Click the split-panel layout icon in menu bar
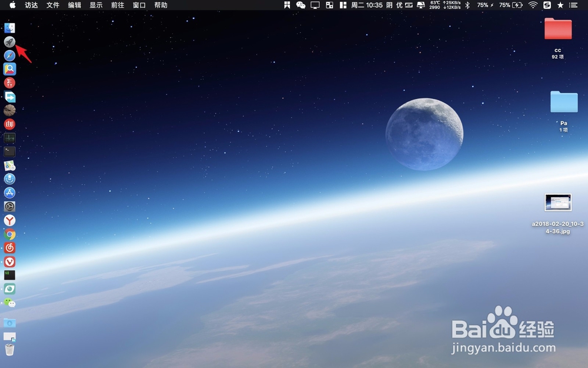Screen dimensions: 588x368 [x=343, y=5]
